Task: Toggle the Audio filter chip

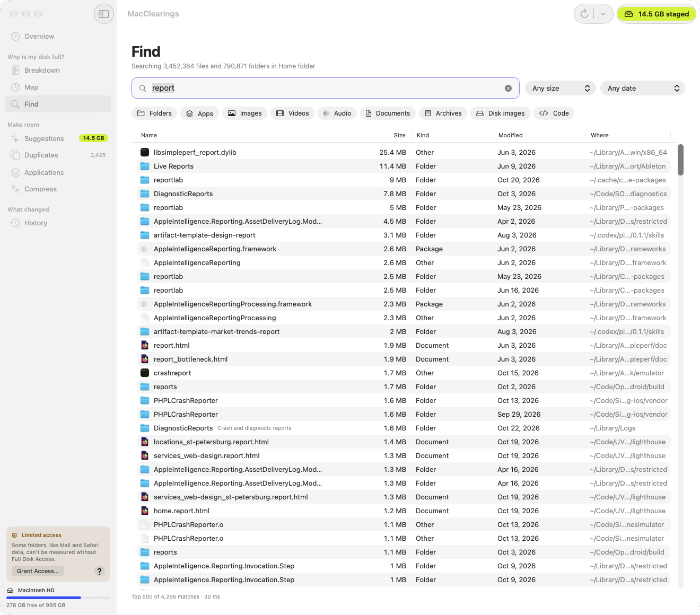Action: 337,113
